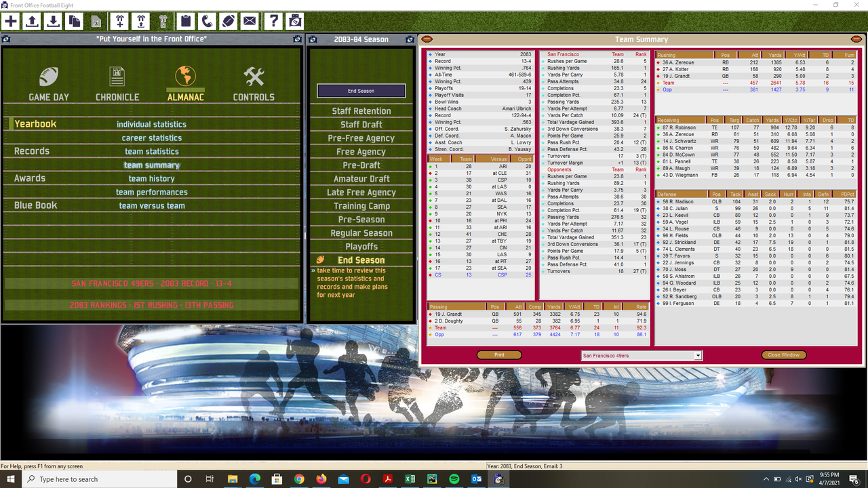The width and height of the screenshot is (868, 488).
Task: Open team statistics
Action: tap(152, 151)
